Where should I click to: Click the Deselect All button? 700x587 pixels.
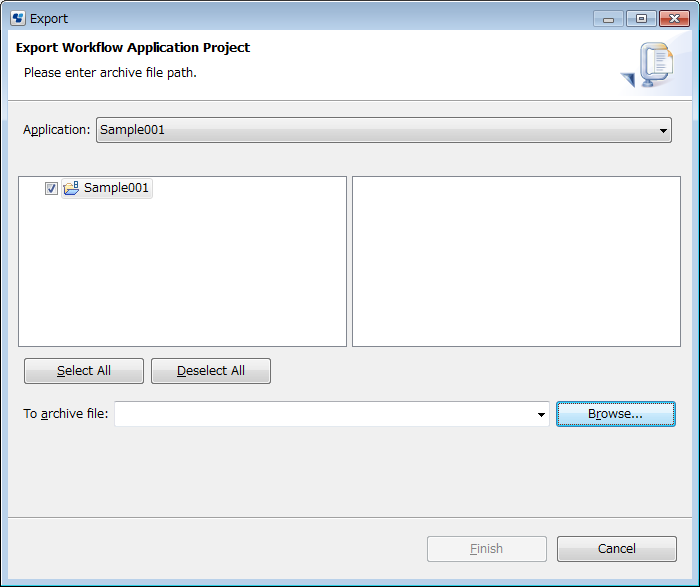(211, 371)
